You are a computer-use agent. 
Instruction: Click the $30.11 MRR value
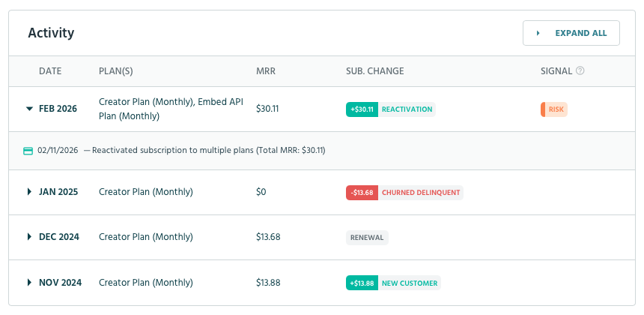point(267,109)
